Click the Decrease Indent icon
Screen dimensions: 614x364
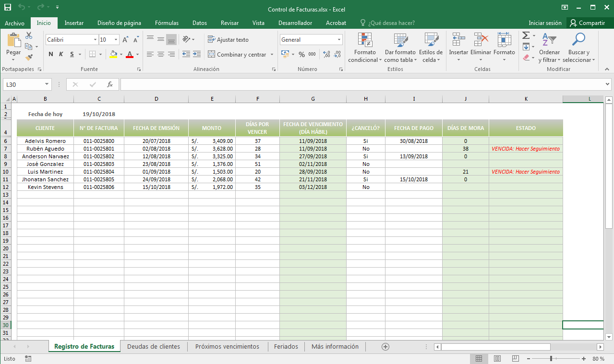pyautogui.click(x=186, y=54)
